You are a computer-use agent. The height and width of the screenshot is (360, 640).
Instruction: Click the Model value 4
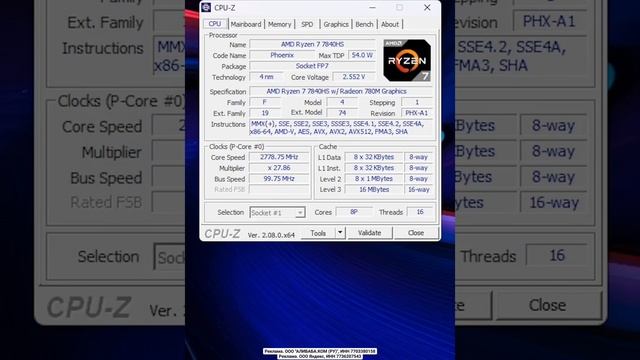click(342, 102)
